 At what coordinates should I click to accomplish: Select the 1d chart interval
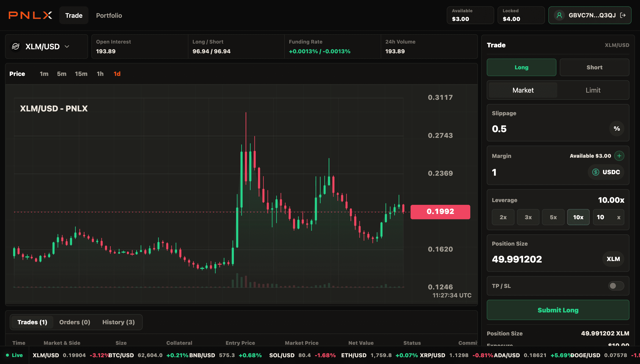117,74
